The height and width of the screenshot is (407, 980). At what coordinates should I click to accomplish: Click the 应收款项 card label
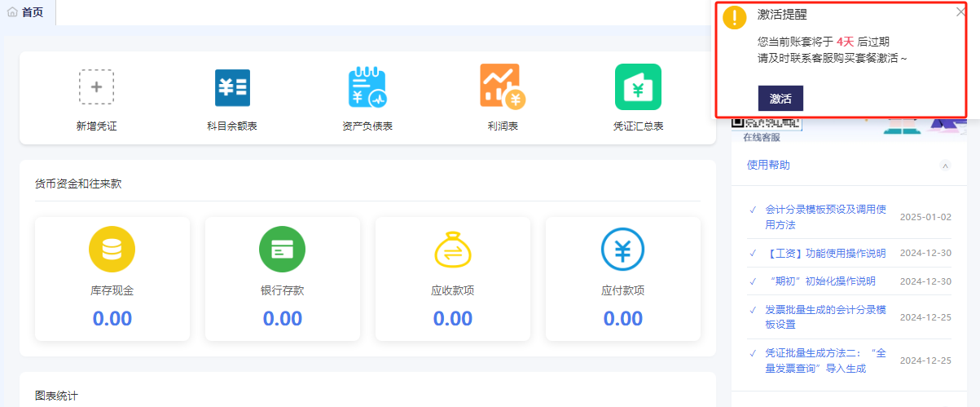coord(452,290)
